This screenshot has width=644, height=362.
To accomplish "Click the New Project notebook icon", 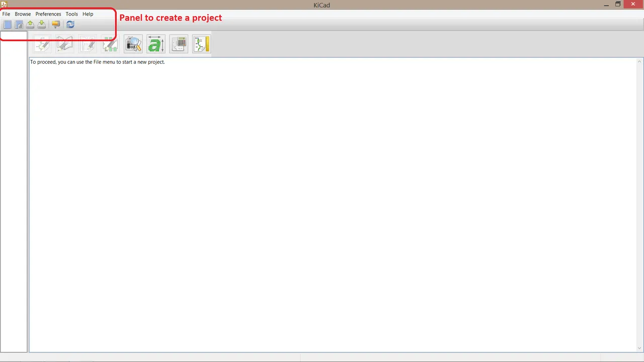I will point(7,24).
